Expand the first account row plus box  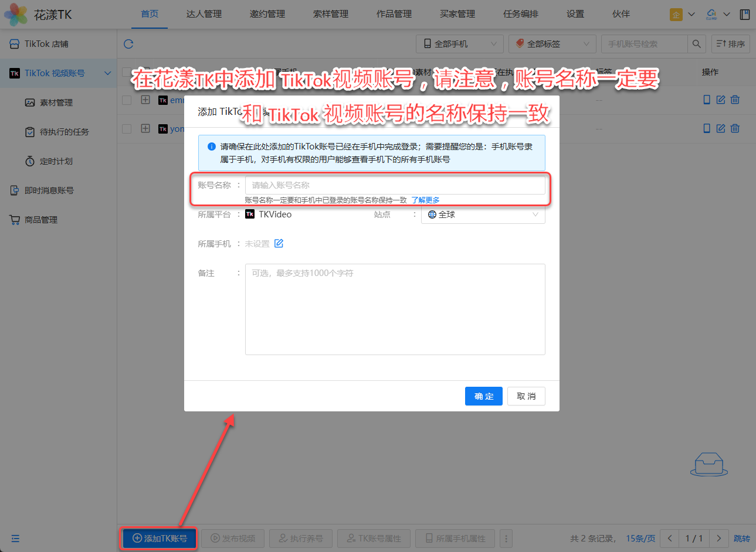145,100
